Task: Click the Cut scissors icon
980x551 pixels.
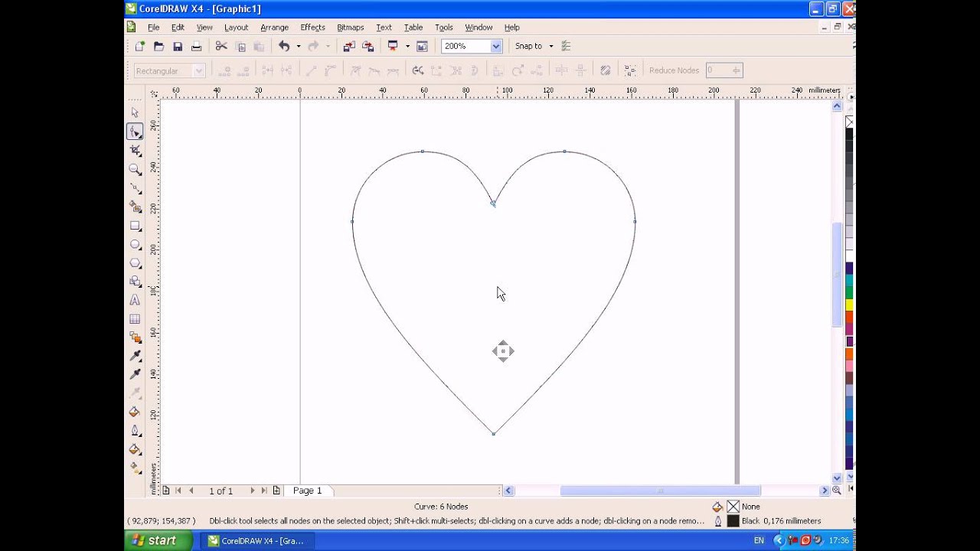Action: [x=221, y=46]
